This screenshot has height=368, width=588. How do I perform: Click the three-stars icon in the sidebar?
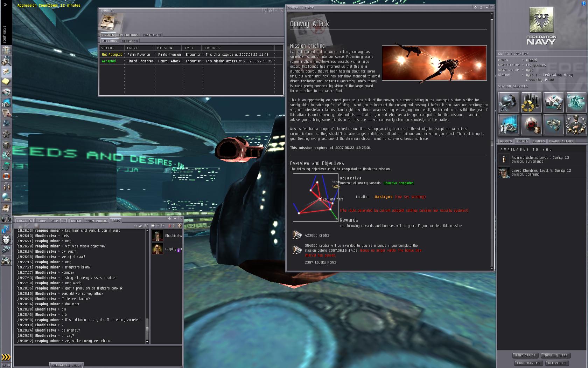[x=6, y=134]
